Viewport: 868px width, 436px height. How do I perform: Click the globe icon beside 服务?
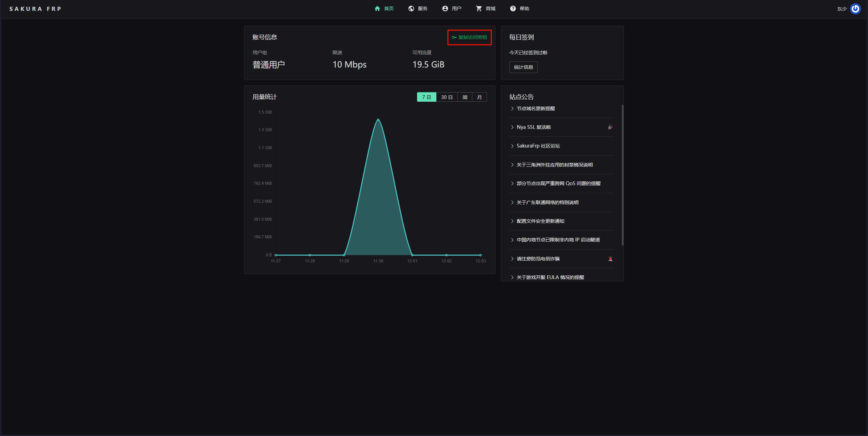[x=411, y=8]
